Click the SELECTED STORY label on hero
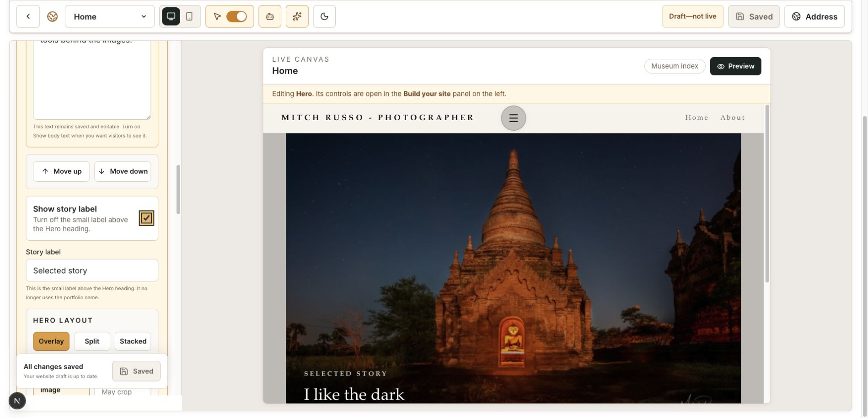Image resolution: width=868 pixels, height=418 pixels. 346,374
